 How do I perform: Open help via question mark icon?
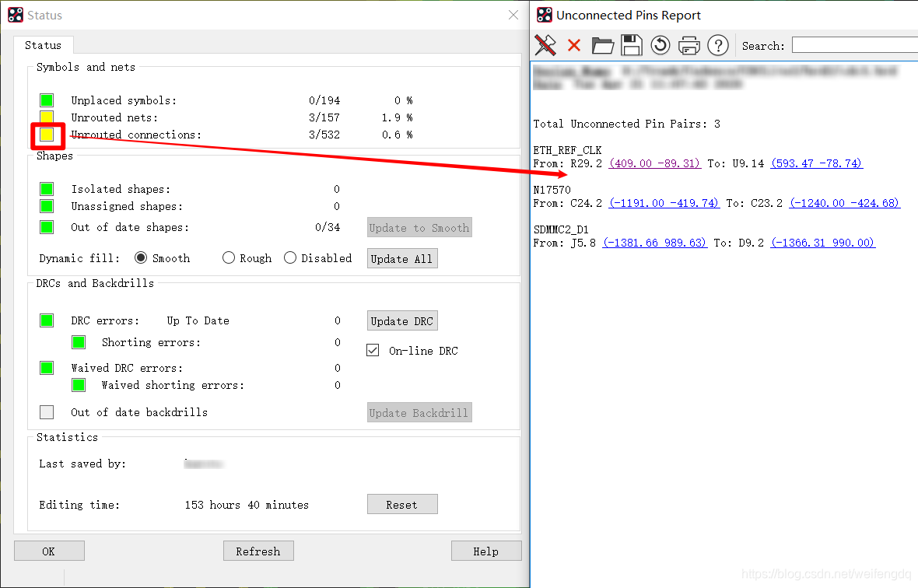(718, 45)
